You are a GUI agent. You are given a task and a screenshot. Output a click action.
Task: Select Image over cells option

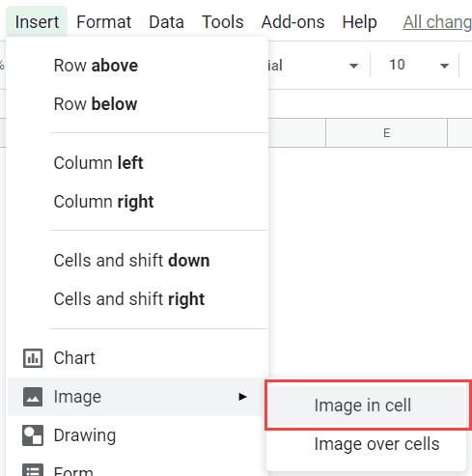click(376, 444)
